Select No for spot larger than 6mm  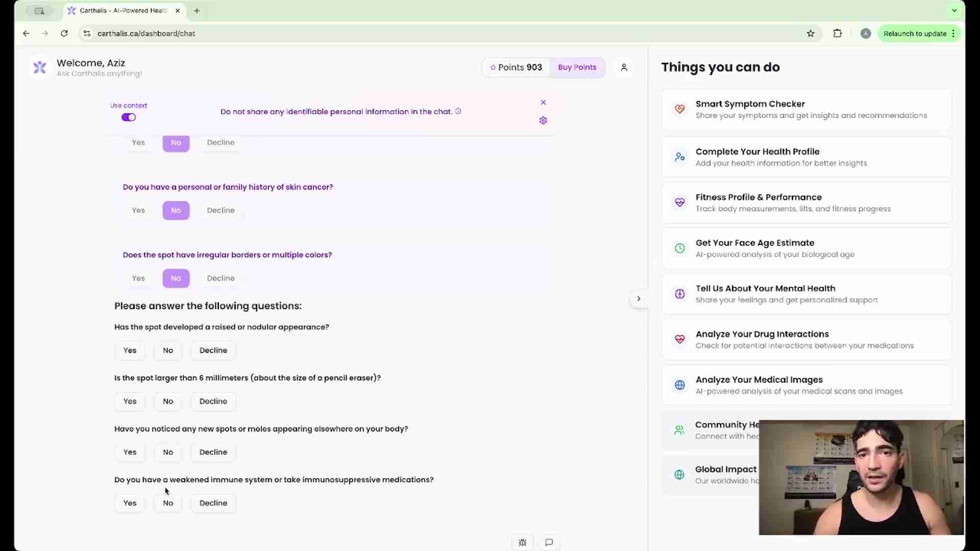168,402
